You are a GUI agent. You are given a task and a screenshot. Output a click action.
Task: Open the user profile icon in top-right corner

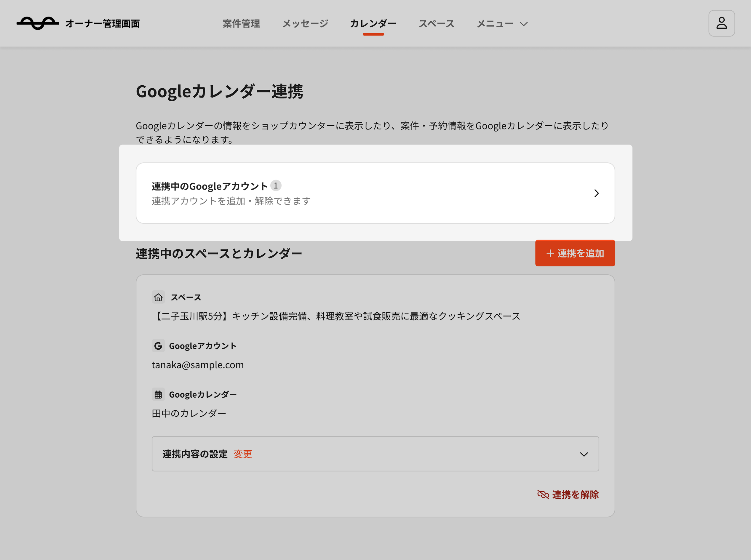(721, 23)
